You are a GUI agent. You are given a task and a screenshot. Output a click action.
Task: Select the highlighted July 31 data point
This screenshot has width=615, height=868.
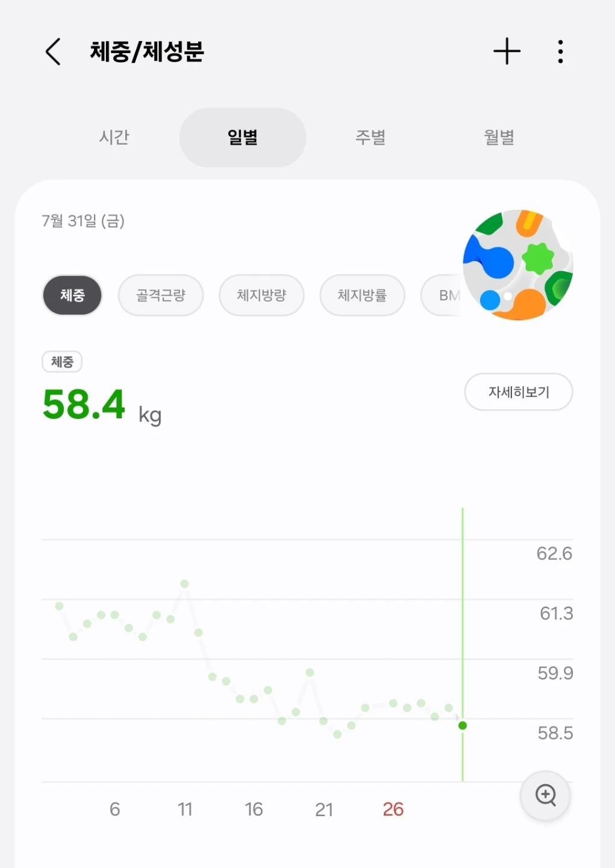[x=463, y=726]
